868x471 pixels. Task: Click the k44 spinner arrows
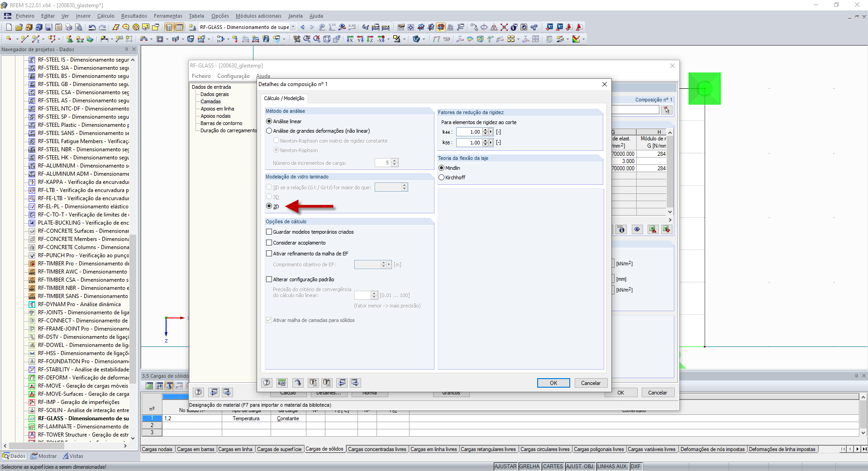485,132
